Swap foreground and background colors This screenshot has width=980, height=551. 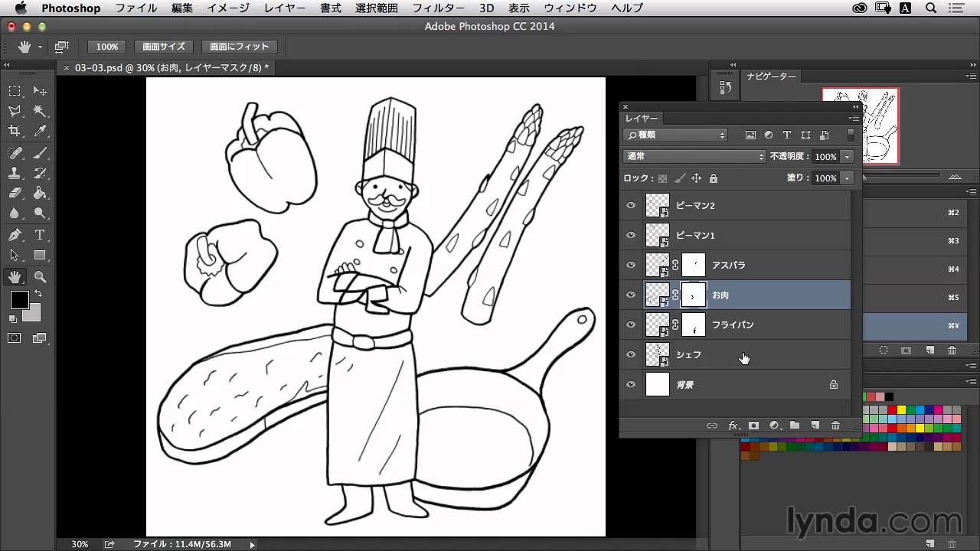[38, 293]
